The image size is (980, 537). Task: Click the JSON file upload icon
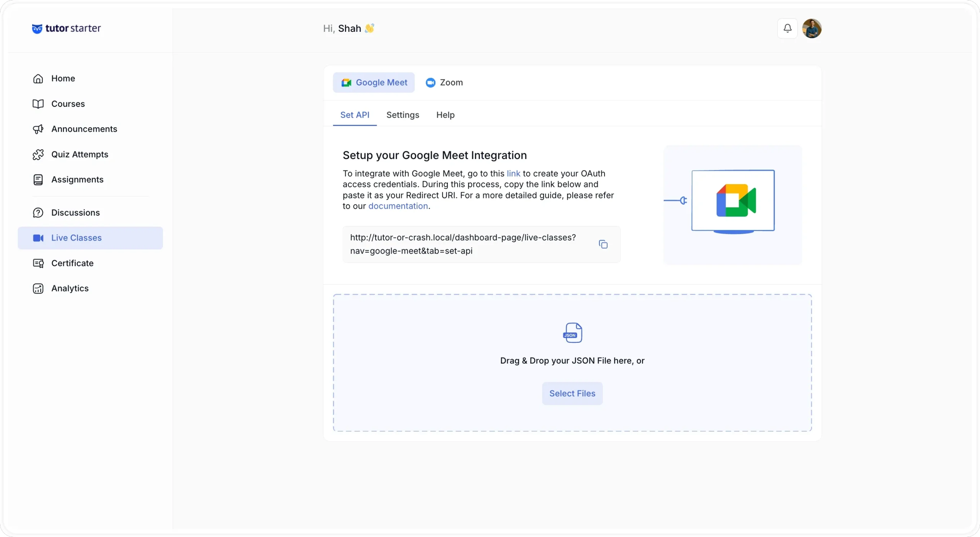pyautogui.click(x=572, y=332)
